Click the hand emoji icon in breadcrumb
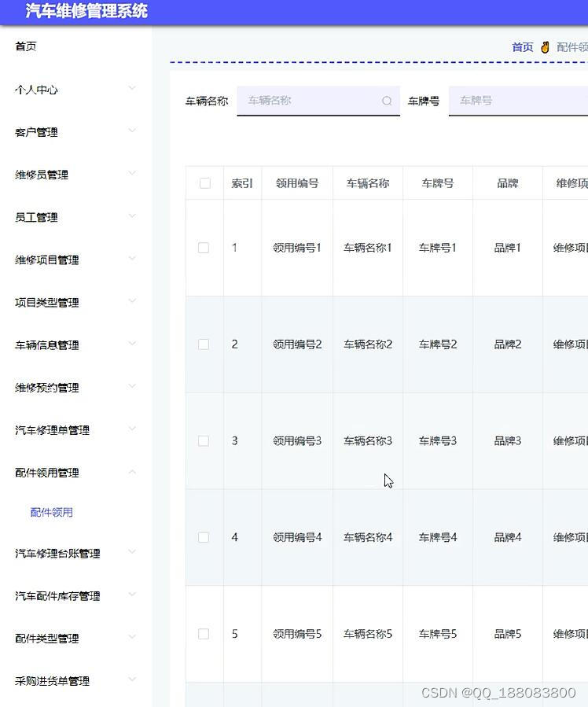588x707 pixels. [x=546, y=47]
